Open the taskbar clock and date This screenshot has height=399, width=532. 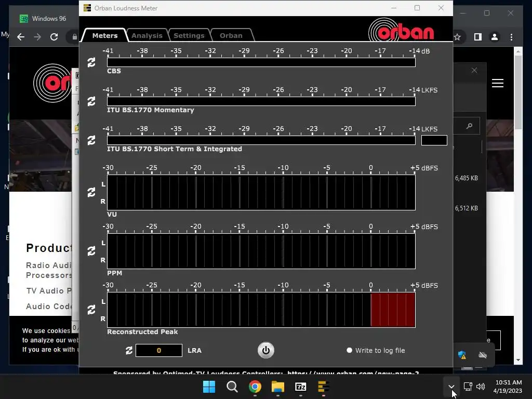tap(508, 387)
